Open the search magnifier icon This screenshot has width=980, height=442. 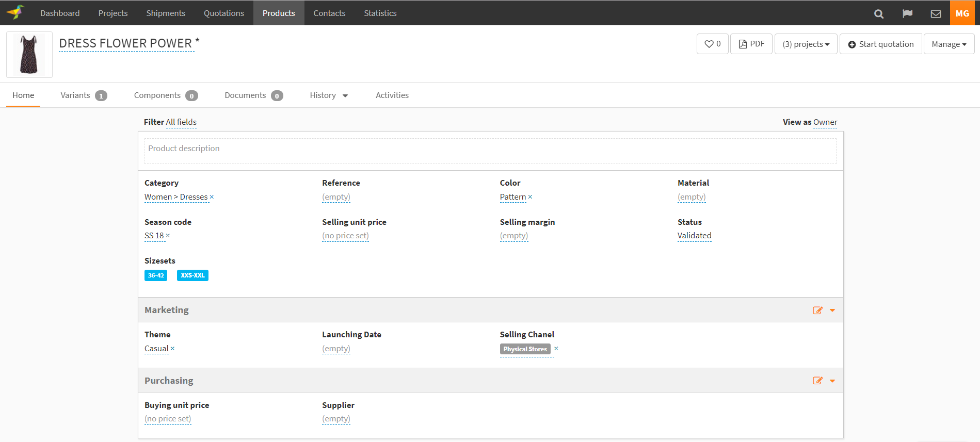coord(878,14)
